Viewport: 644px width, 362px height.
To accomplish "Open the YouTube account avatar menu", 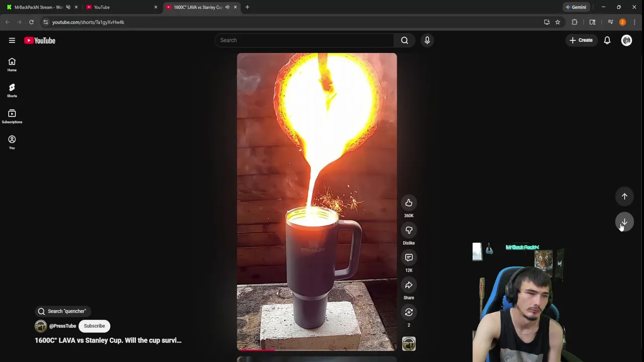I will 626,40.
